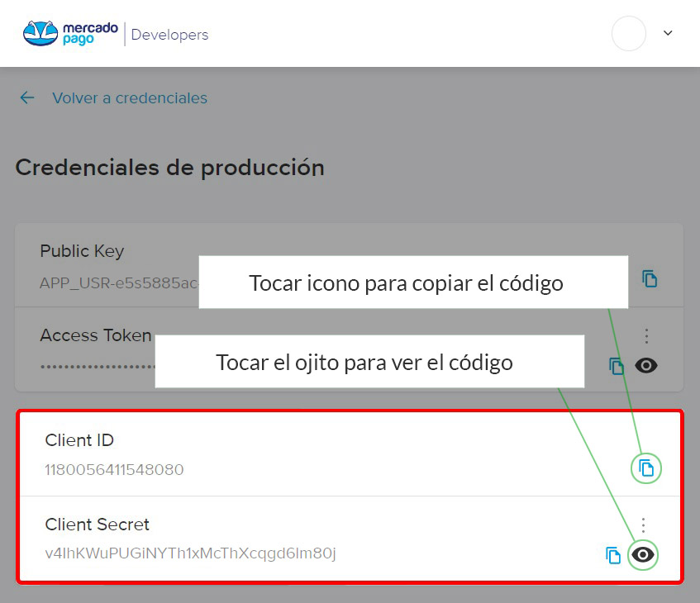
Task: Click the Client Secret value string
Action: 190,553
